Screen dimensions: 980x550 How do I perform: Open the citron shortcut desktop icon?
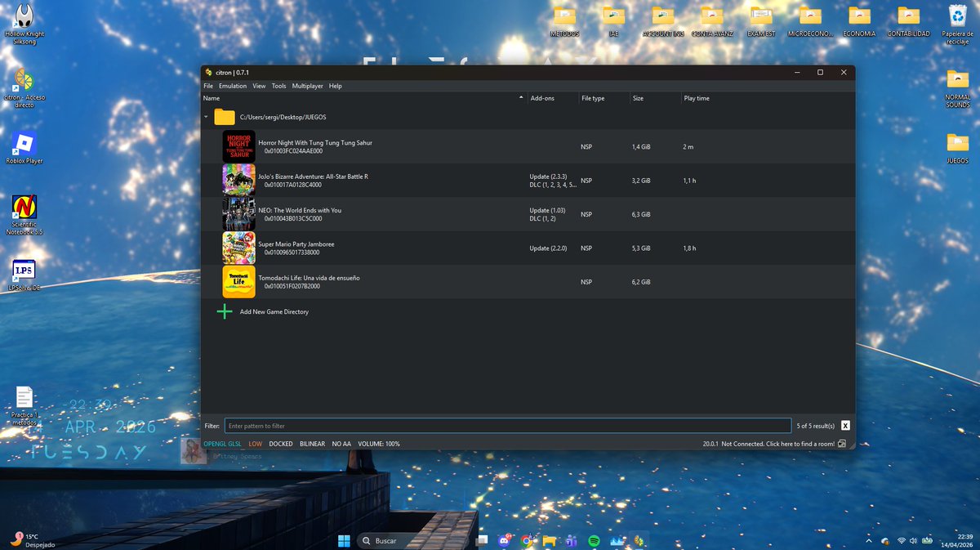coord(24,89)
